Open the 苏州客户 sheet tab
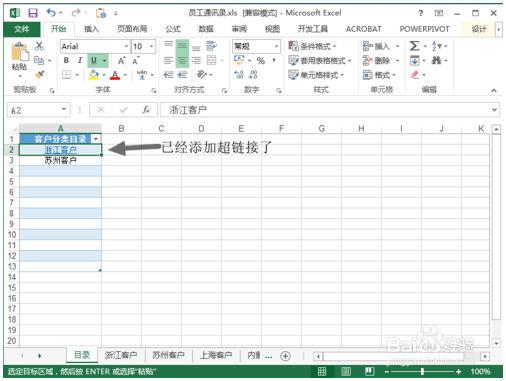The width and height of the screenshot is (506, 381). coord(168,355)
